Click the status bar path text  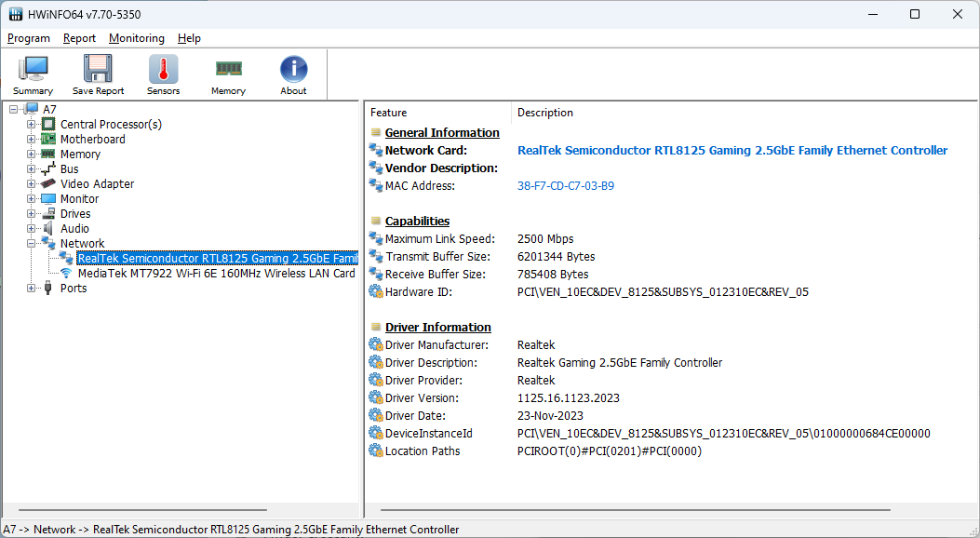[x=231, y=530]
